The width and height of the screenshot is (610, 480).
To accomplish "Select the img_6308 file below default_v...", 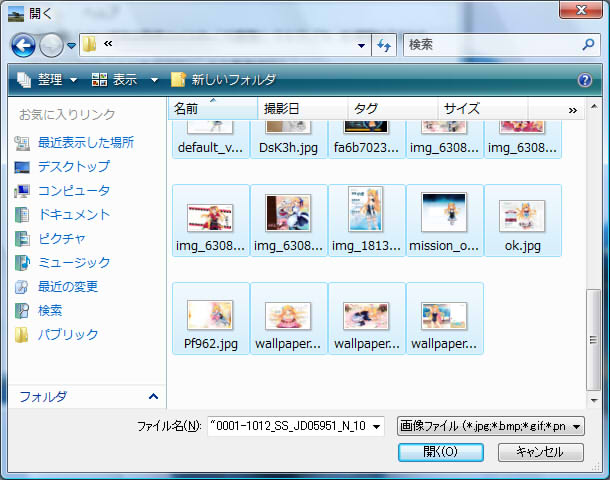I will [210, 221].
